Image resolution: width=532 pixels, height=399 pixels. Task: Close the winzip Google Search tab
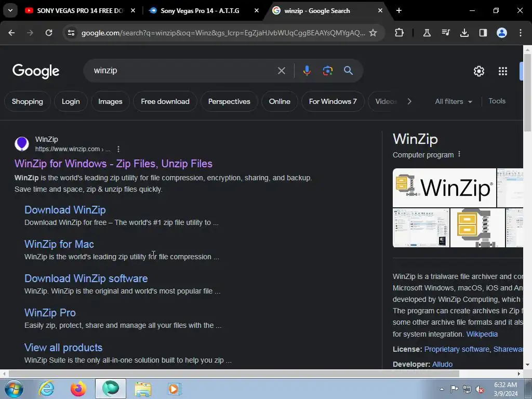380,10
